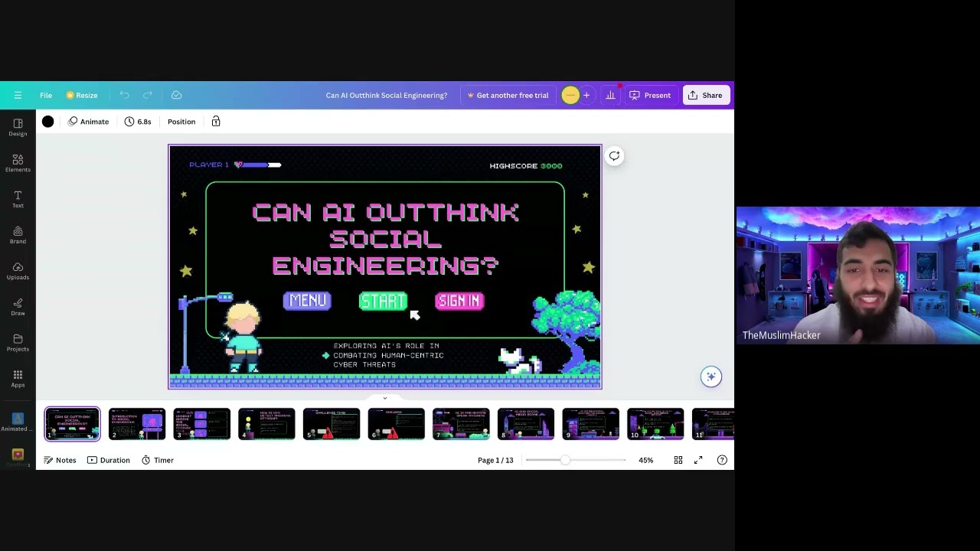
Task: Select slide 6 thumbnail
Action: [x=396, y=424]
